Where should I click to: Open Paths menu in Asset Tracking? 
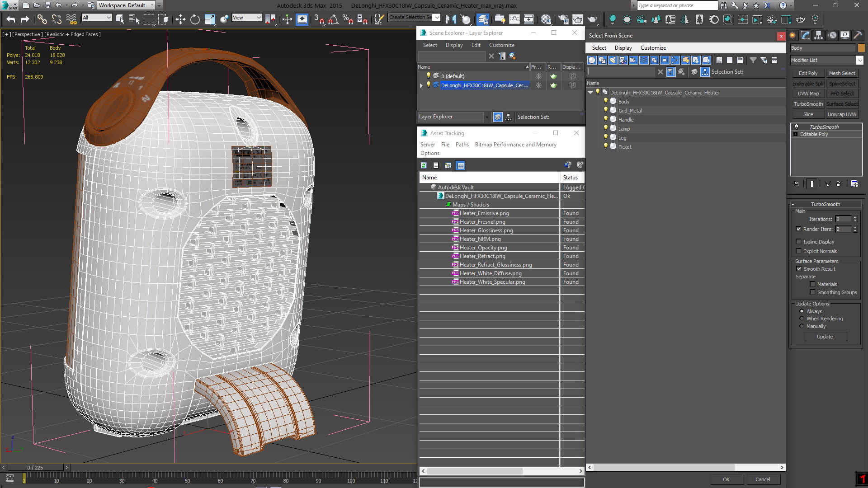coord(462,145)
